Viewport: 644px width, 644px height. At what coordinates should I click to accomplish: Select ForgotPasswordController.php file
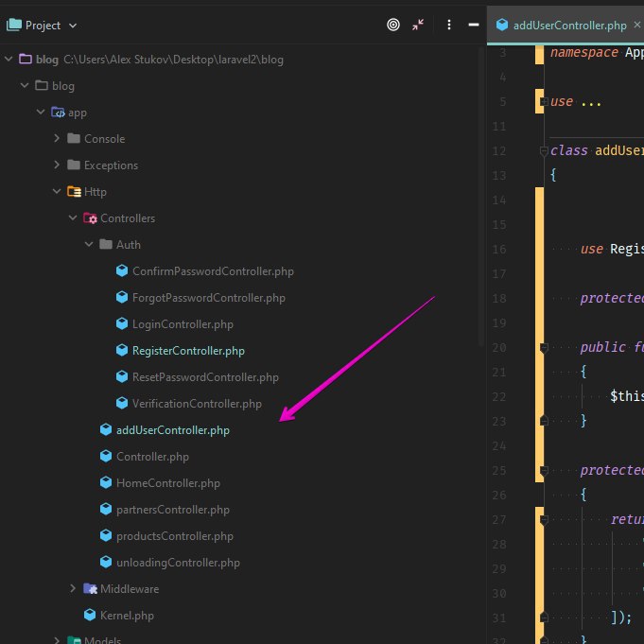(209, 297)
